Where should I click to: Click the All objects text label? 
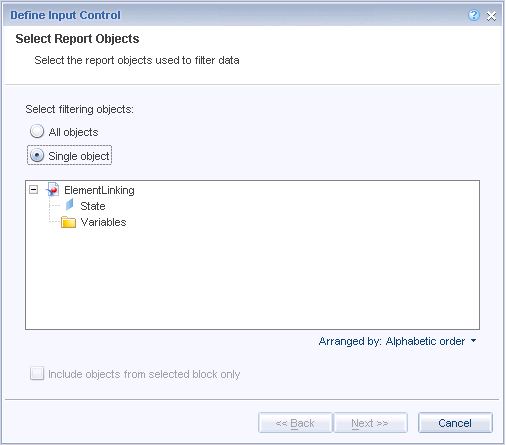[73, 132]
